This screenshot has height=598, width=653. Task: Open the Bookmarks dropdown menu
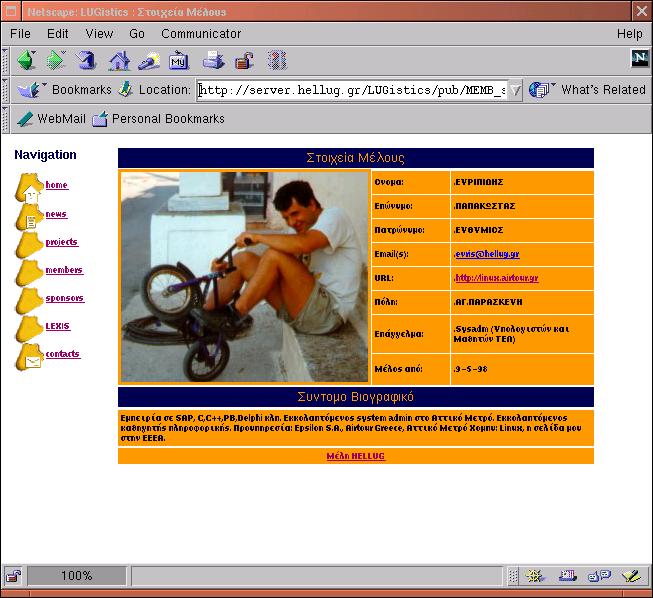pyautogui.click(x=65, y=90)
